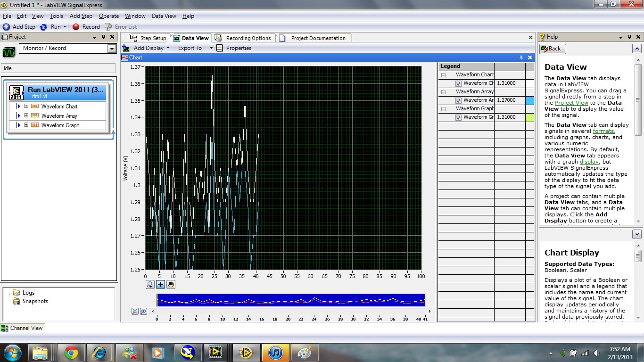Viewport: 644px width, 362px height.
Task: Click the Add Display chart icon
Action: pyautogui.click(x=126, y=48)
